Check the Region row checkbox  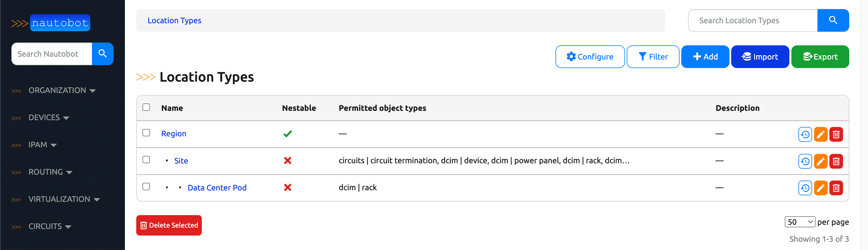(x=146, y=133)
